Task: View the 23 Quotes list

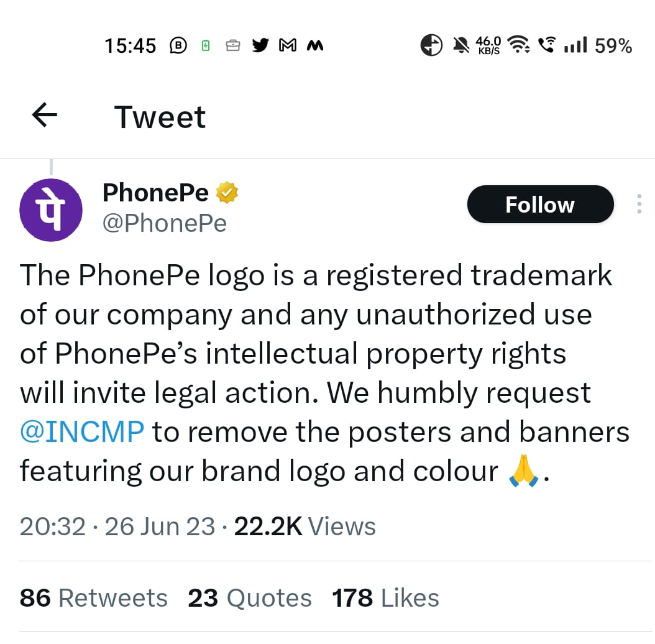Action: [249, 598]
